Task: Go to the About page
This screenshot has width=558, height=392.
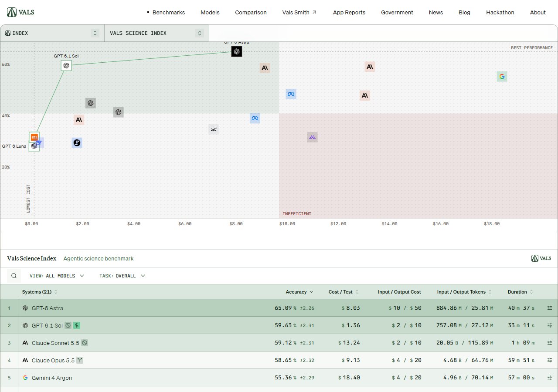Action: 538,12
